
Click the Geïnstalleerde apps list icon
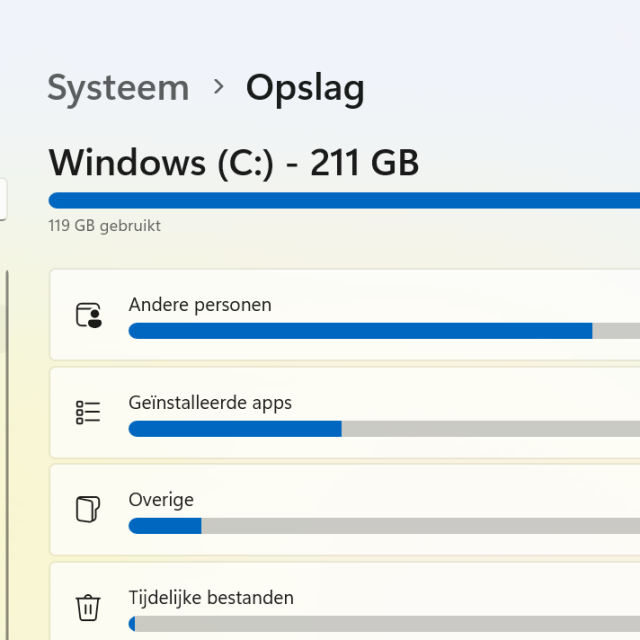tap(88, 412)
